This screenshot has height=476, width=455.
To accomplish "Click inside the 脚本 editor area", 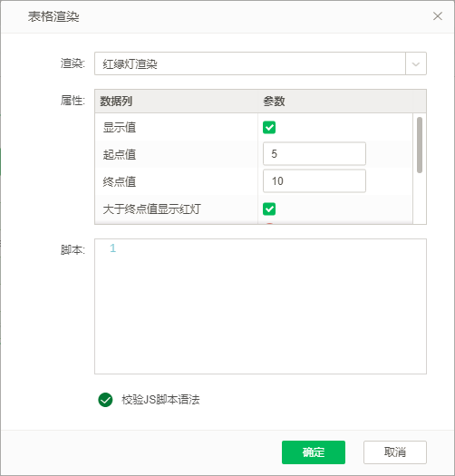I will pos(260,306).
